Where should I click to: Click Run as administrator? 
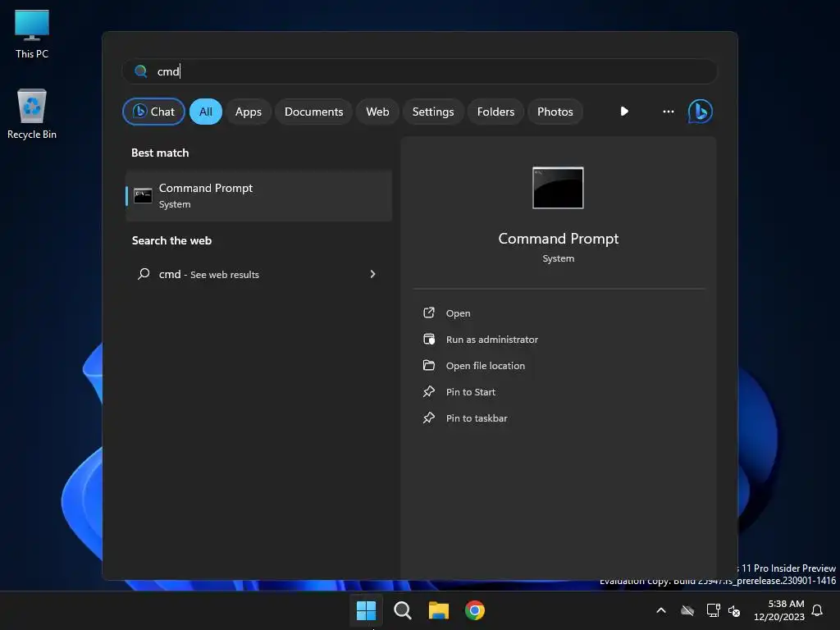click(492, 340)
